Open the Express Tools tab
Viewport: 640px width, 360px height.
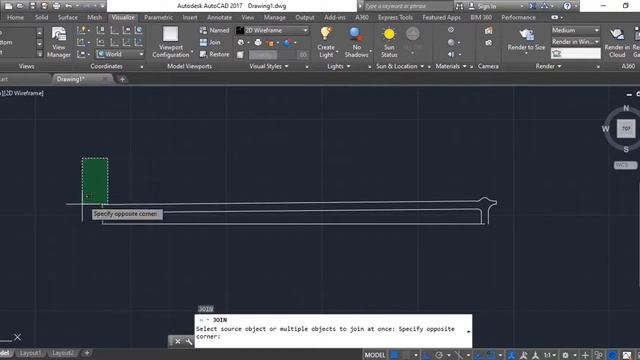pos(395,18)
